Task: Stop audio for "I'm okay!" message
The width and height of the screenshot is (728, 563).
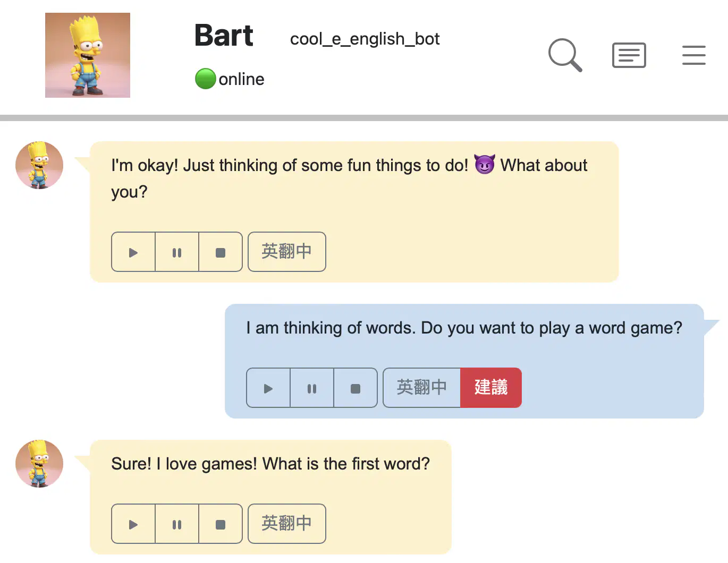Action: [x=221, y=252]
